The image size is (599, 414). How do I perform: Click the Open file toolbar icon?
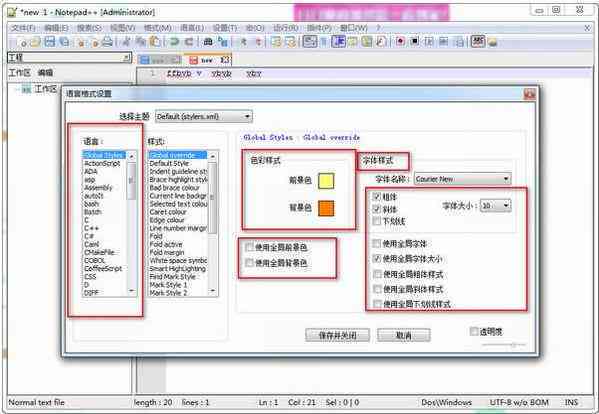point(36,42)
